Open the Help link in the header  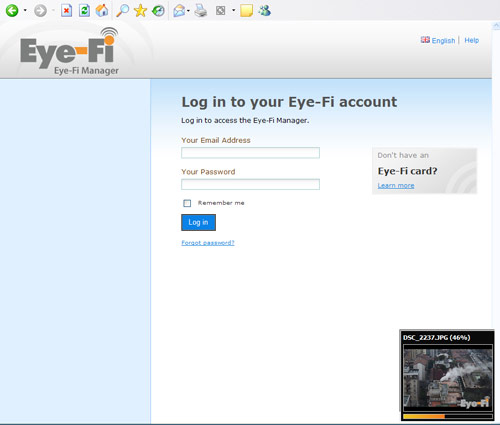click(x=471, y=40)
